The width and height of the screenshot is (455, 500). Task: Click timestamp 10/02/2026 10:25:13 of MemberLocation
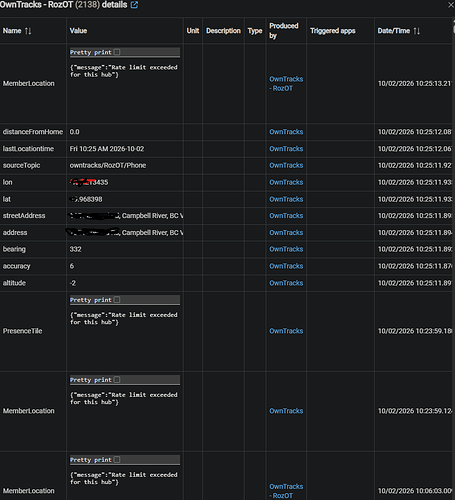tap(415, 84)
